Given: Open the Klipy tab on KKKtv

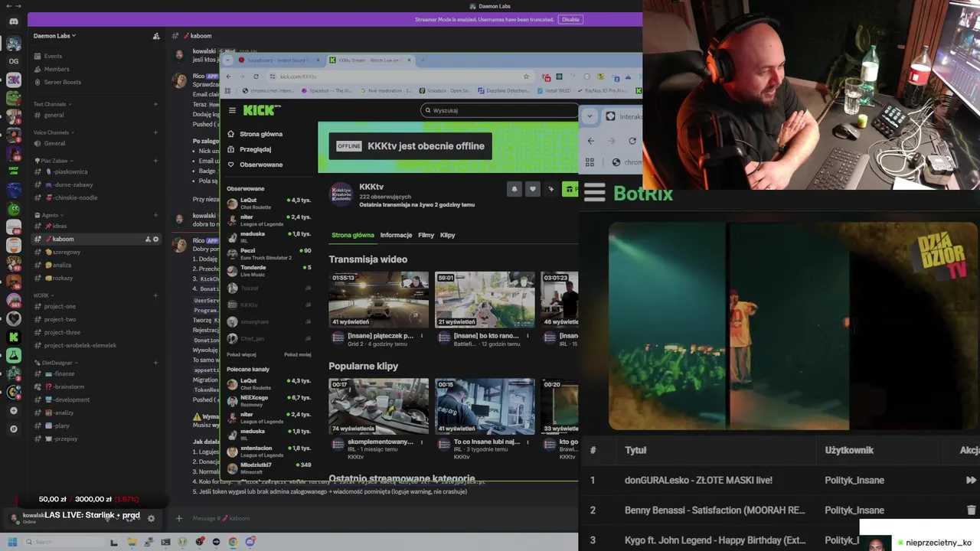Looking at the screenshot, I should click(448, 235).
